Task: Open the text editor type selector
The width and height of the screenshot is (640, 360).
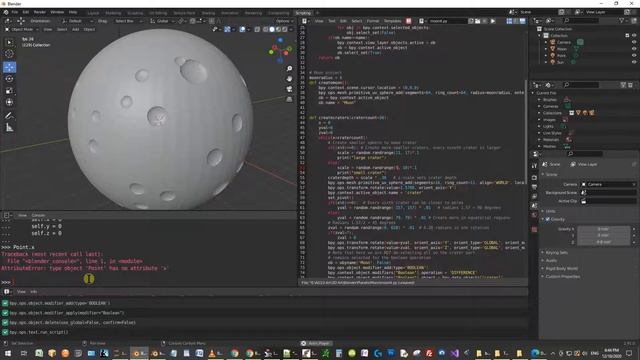Action: [305, 21]
